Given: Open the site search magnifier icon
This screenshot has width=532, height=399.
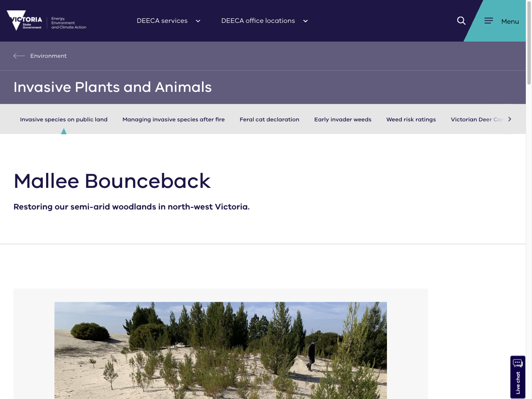Looking at the screenshot, I should coord(461,20).
